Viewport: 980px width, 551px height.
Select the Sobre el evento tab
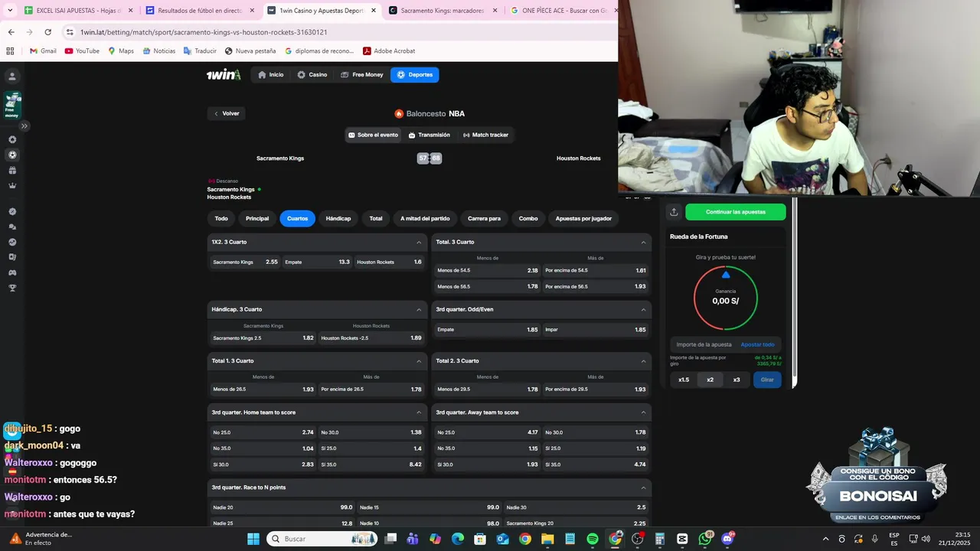coord(373,135)
